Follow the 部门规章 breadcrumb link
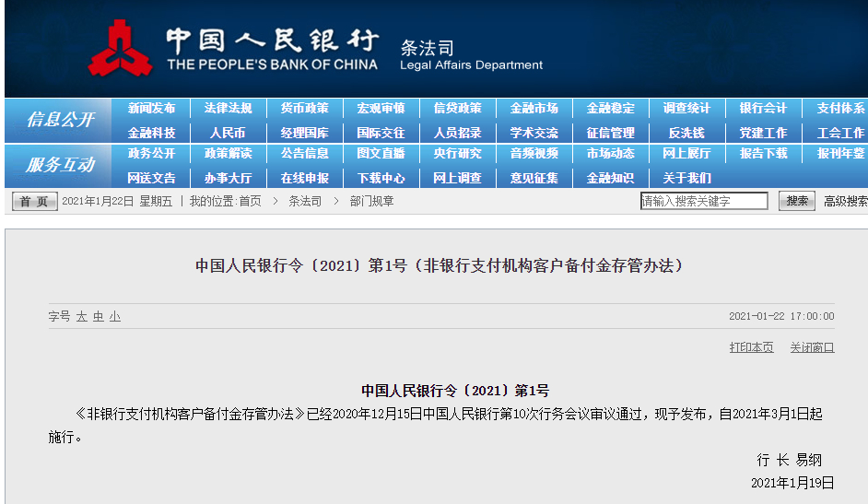 [x=371, y=202]
